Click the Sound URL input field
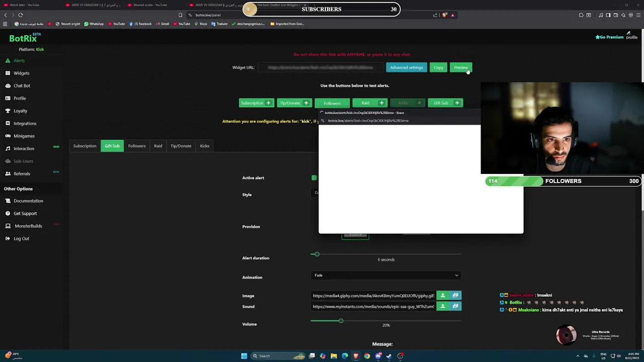The width and height of the screenshot is (644, 362). point(373,306)
